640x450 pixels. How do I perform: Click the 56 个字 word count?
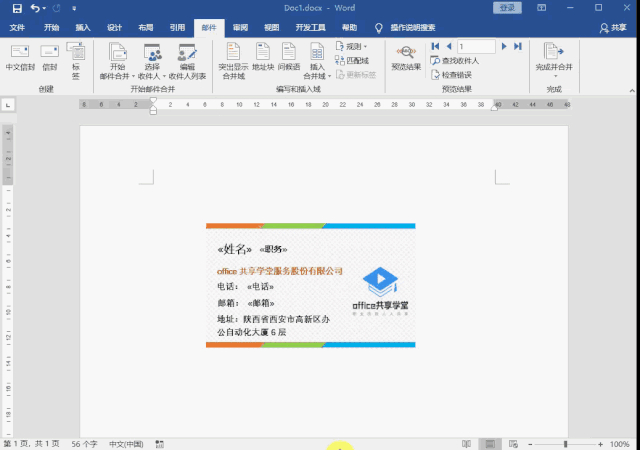pos(84,444)
